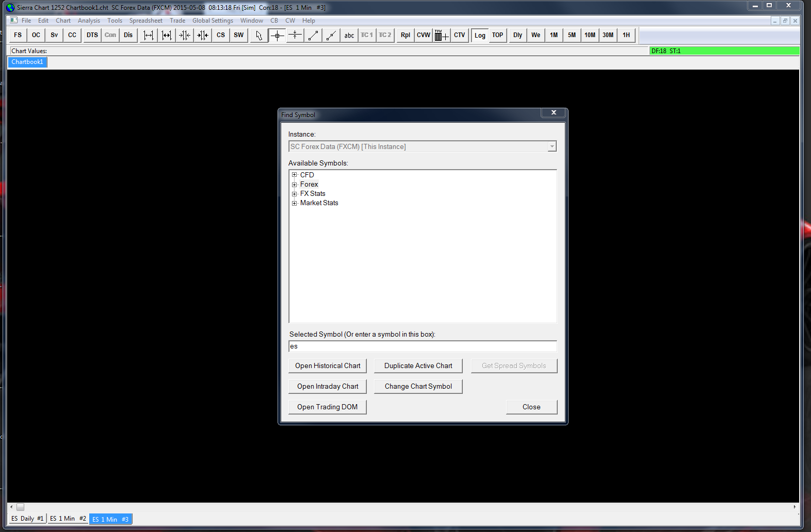Open the Window menu

point(252,21)
